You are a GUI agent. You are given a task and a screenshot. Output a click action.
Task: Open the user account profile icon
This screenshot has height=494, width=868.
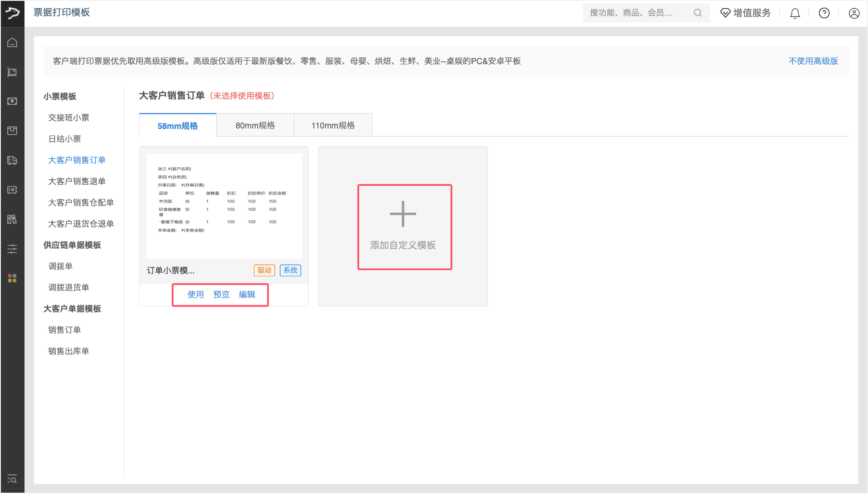click(x=854, y=13)
